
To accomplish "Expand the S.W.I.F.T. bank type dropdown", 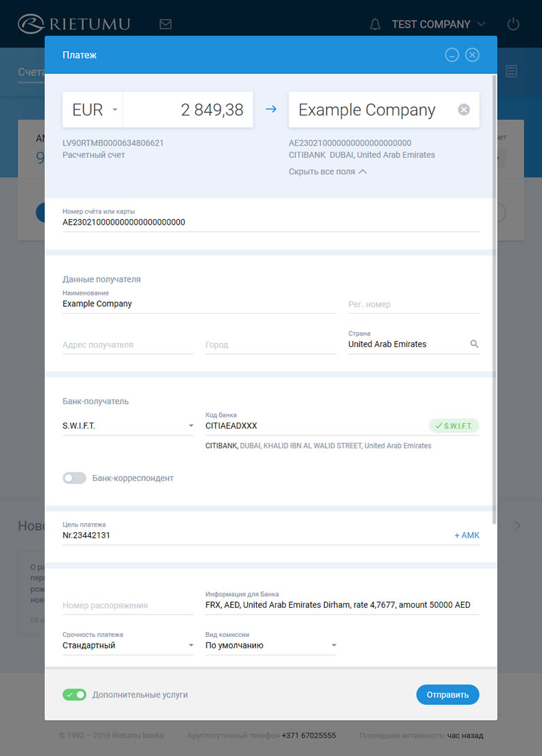I will (128, 426).
